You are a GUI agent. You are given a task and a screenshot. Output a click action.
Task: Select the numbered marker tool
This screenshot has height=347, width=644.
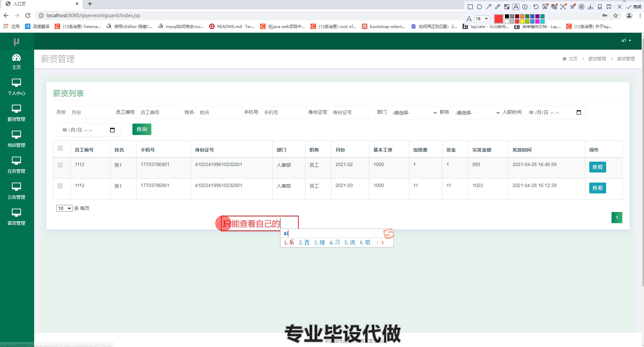coord(525,7)
